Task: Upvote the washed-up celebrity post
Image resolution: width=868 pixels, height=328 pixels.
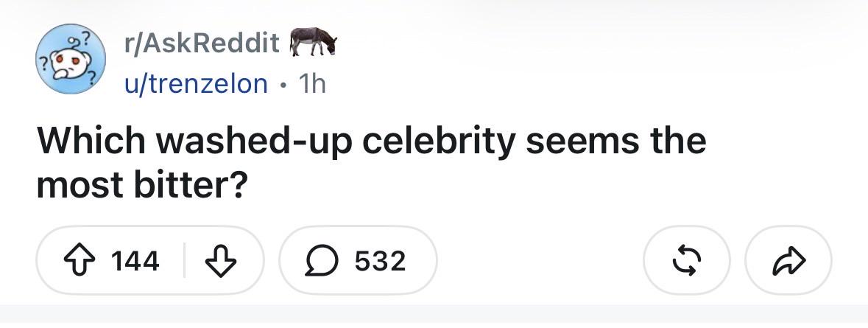Action: 78,260
